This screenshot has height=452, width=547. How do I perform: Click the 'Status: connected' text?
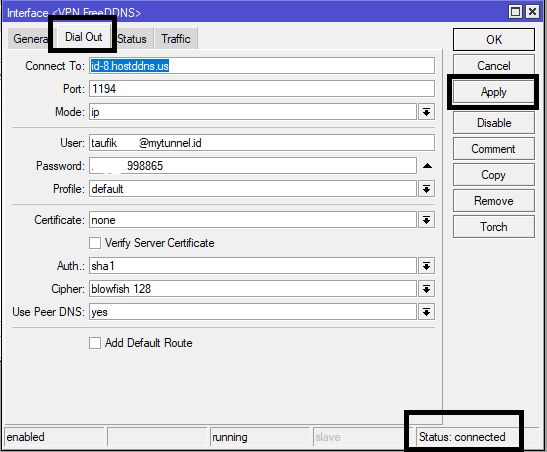coord(462,437)
